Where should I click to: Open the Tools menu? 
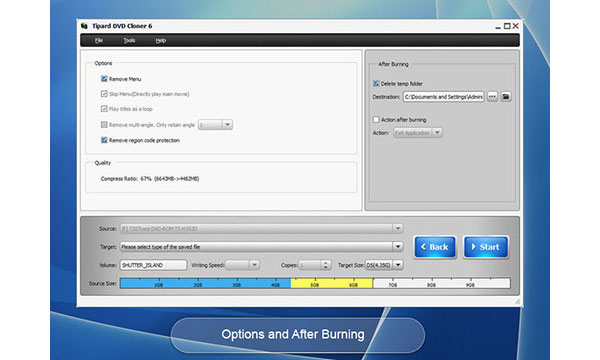pos(129,40)
